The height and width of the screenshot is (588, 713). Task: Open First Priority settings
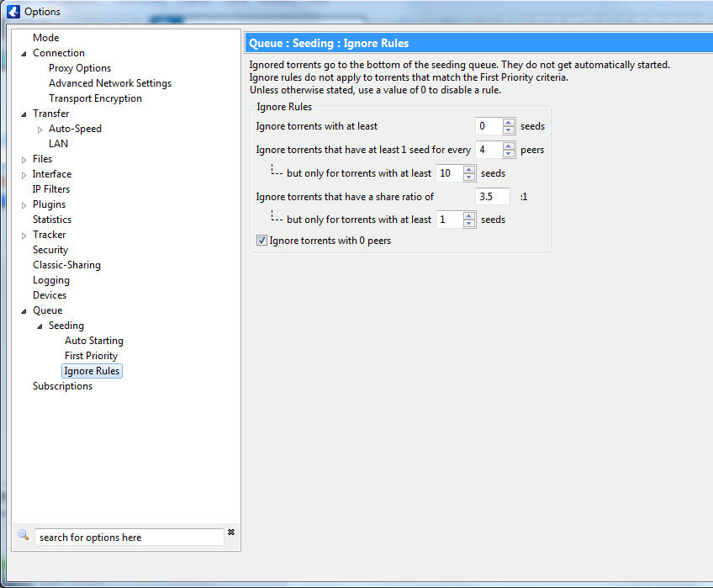pos(92,356)
